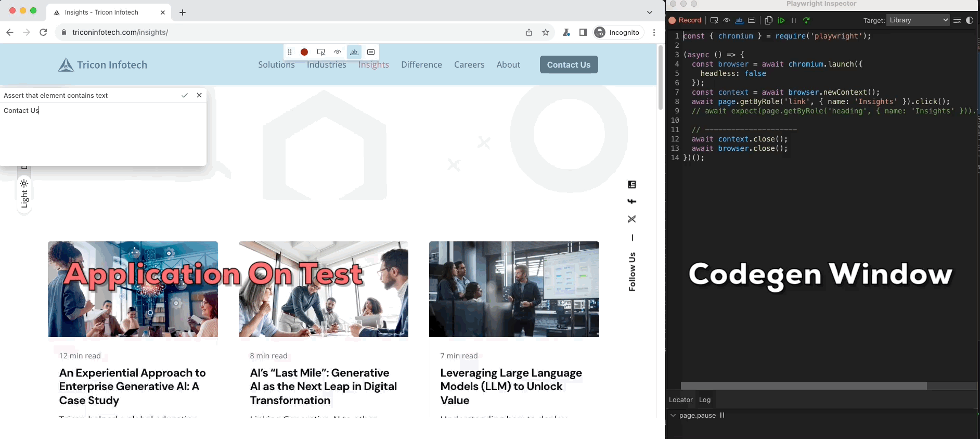The width and height of the screenshot is (980, 439).
Task: Open the Careers nav link
Action: click(x=469, y=64)
